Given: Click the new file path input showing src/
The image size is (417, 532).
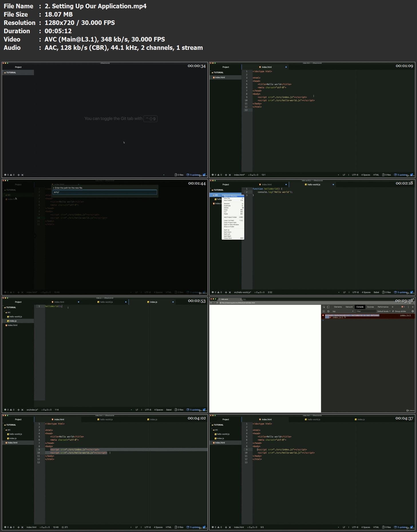Looking at the screenshot, I should pyautogui.click(x=105, y=192).
